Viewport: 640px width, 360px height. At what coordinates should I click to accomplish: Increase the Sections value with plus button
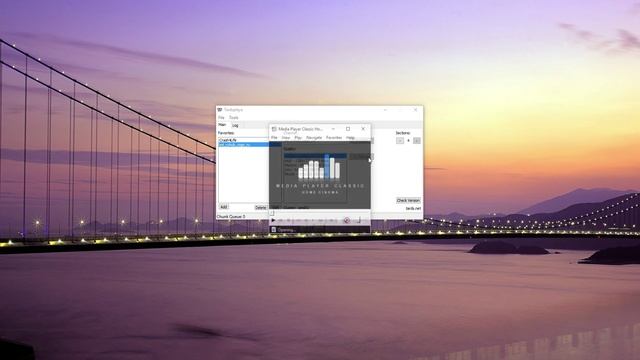point(416,140)
